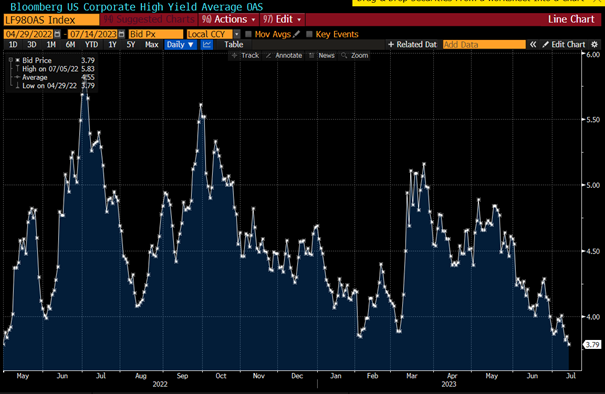Open the start date calendar picker icon
This screenshot has height=394, width=605.
[57, 34]
